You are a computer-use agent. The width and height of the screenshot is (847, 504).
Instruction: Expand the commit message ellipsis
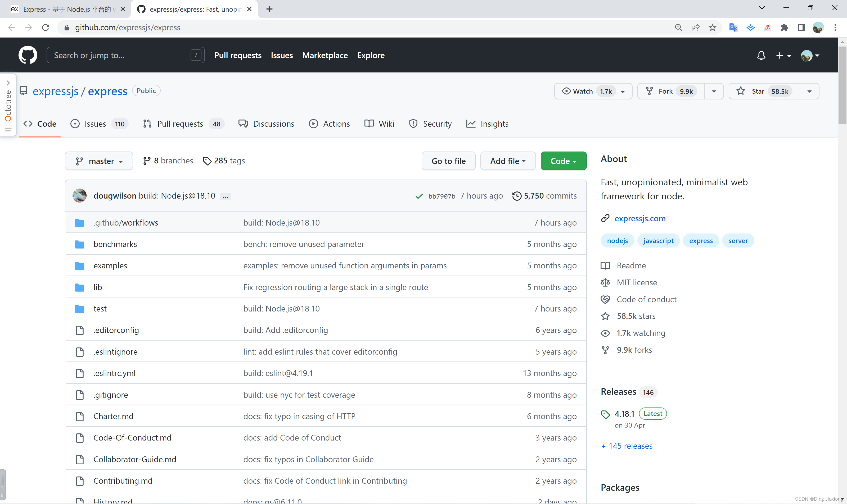[x=226, y=196]
